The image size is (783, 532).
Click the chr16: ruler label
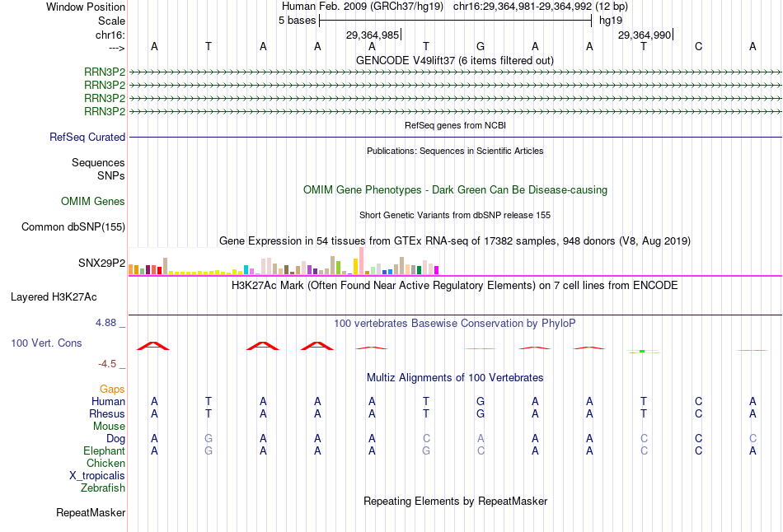pos(110,35)
